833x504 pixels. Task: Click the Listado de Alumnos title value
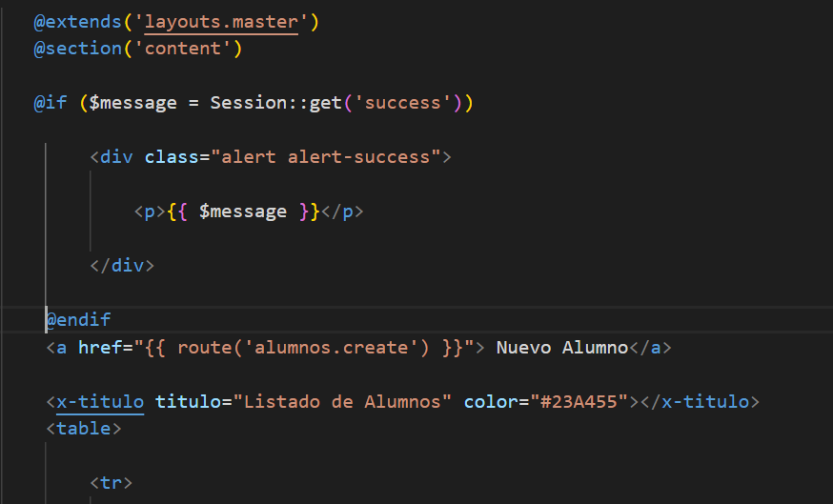[x=342, y=402]
